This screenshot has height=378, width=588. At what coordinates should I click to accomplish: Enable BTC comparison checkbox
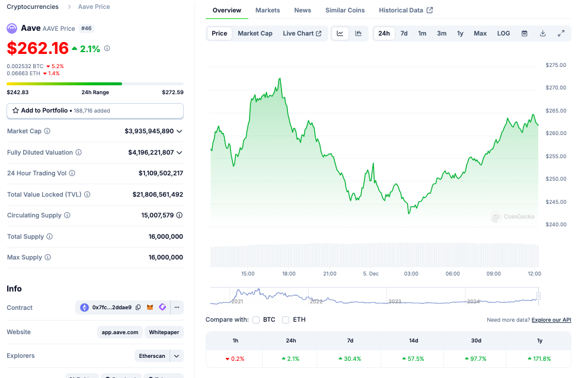(256, 319)
